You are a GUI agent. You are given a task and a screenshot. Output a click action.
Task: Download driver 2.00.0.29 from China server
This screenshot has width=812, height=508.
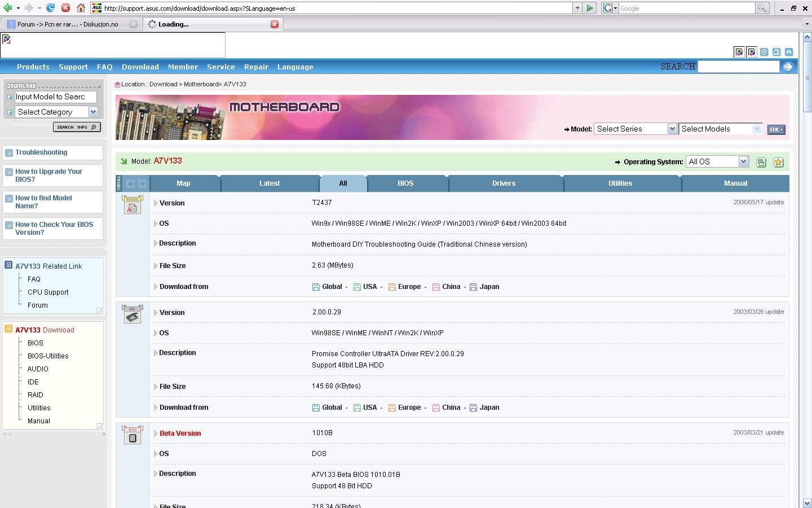click(446, 408)
